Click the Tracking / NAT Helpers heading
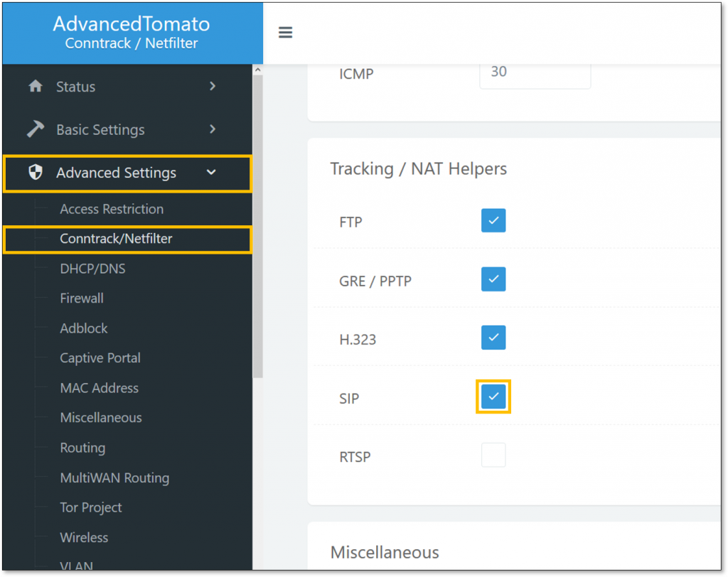The width and height of the screenshot is (728, 577). 418,168
